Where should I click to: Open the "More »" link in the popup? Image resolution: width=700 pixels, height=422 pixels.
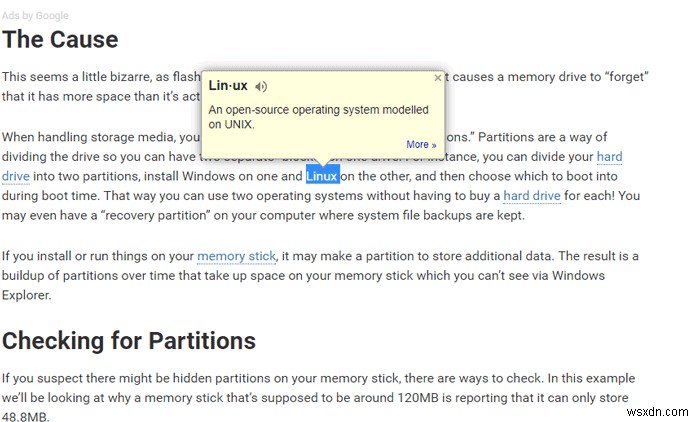coord(421,145)
